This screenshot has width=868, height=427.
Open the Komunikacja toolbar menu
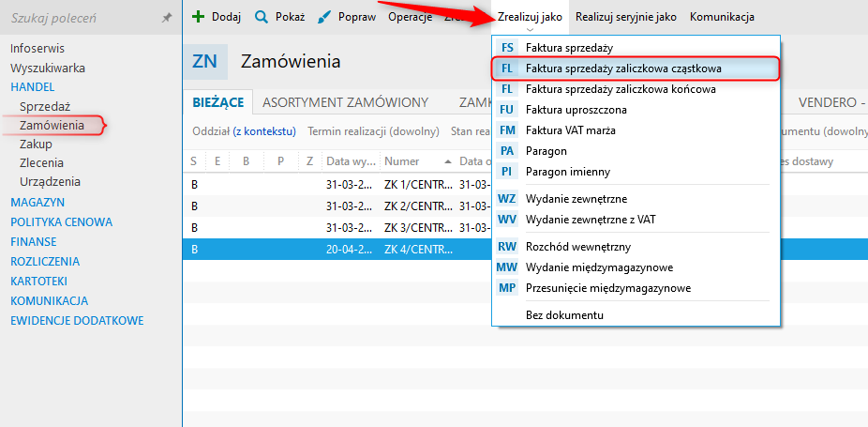(722, 17)
